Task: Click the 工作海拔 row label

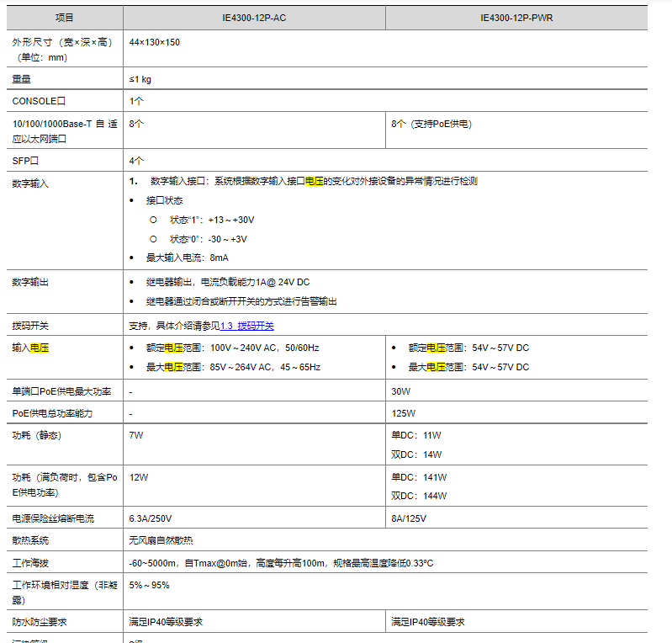Action: click(30, 563)
